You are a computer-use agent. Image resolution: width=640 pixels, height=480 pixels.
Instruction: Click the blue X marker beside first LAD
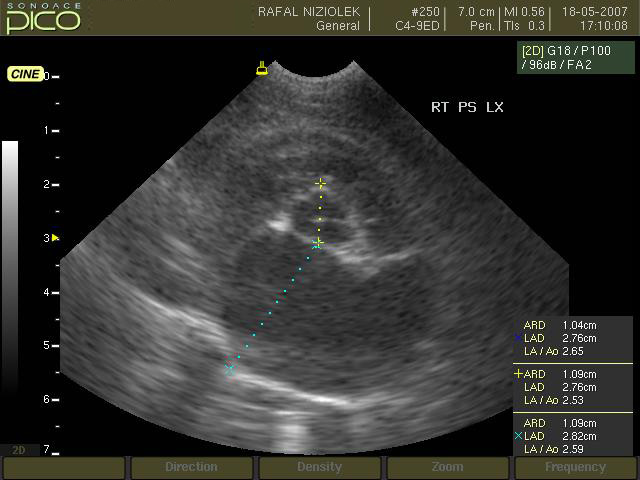point(518,338)
